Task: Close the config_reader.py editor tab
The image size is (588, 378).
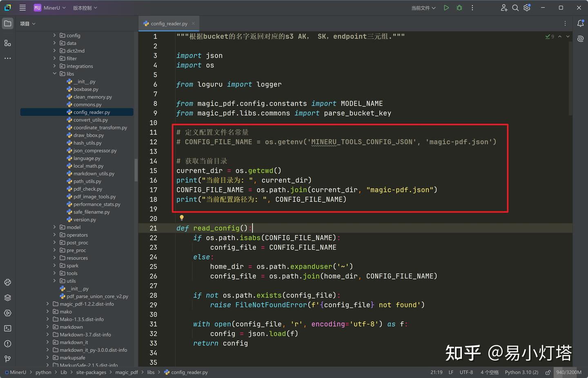Action: (193, 23)
